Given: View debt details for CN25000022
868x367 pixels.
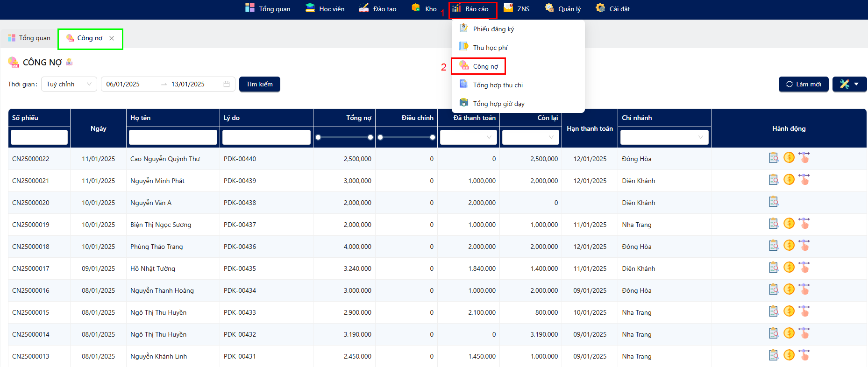Looking at the screenshot, I should coord(774,158).
